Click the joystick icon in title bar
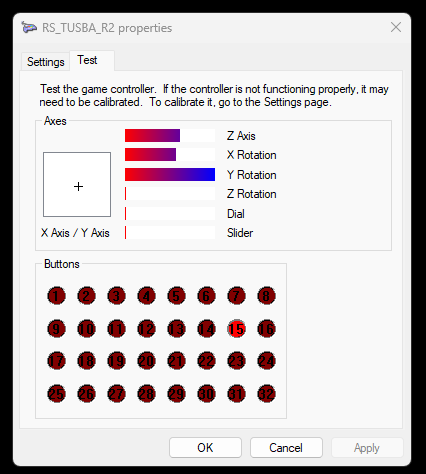Viewport: 426px width, 474px height. tap(29, 27)
